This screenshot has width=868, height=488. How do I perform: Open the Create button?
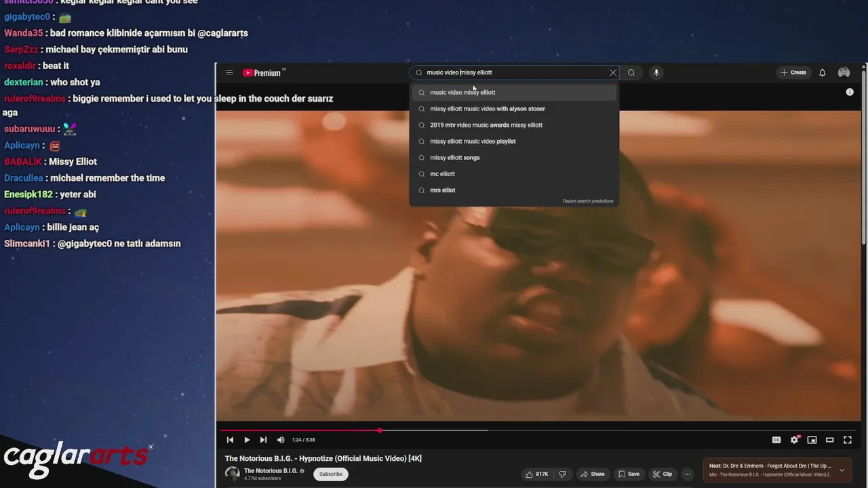coord(793,73)
